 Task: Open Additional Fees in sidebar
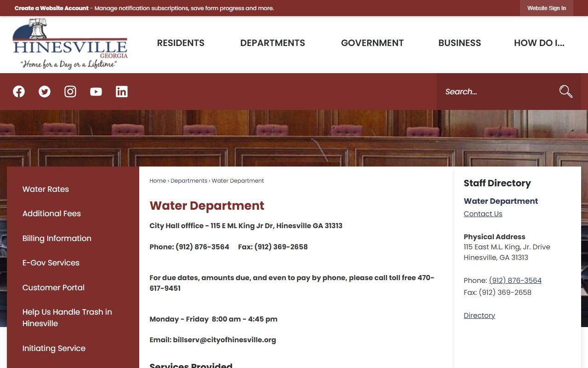point(51,213)
